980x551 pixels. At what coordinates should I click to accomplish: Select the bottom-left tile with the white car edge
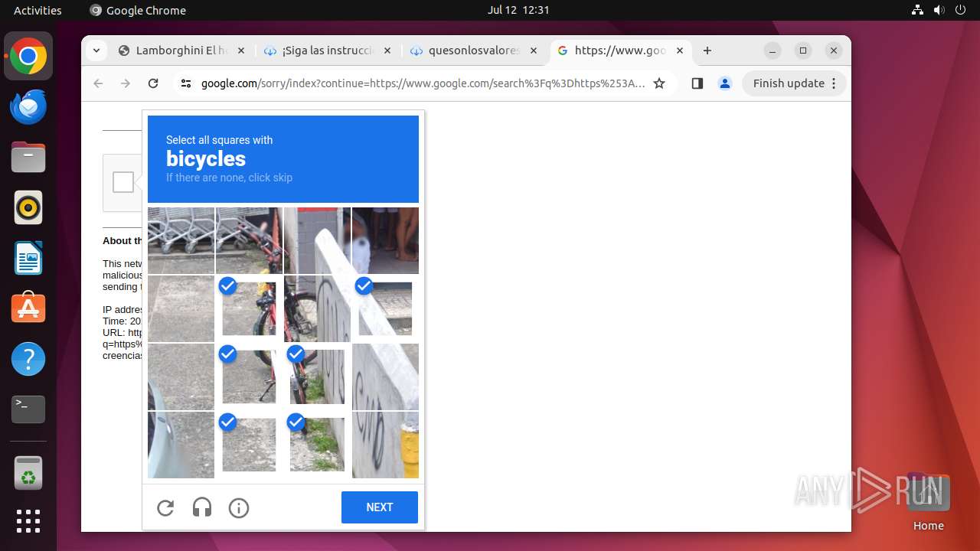[x=181, y=445]
